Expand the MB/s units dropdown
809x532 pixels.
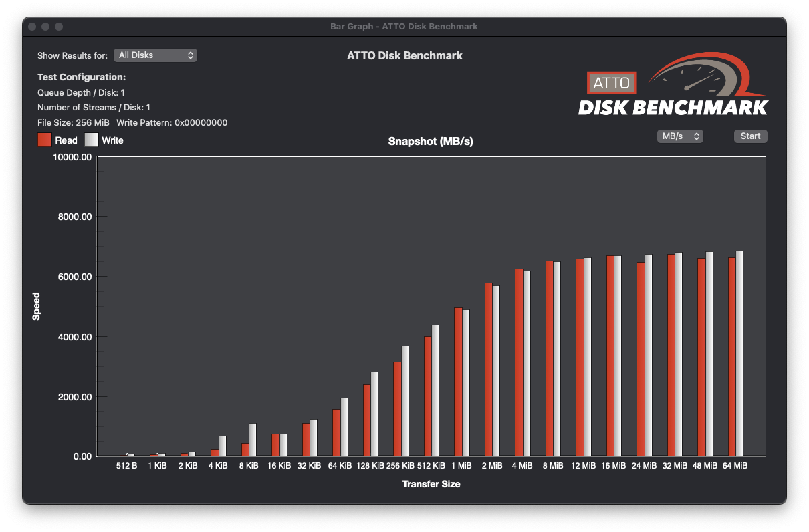[x=679, y=136]
